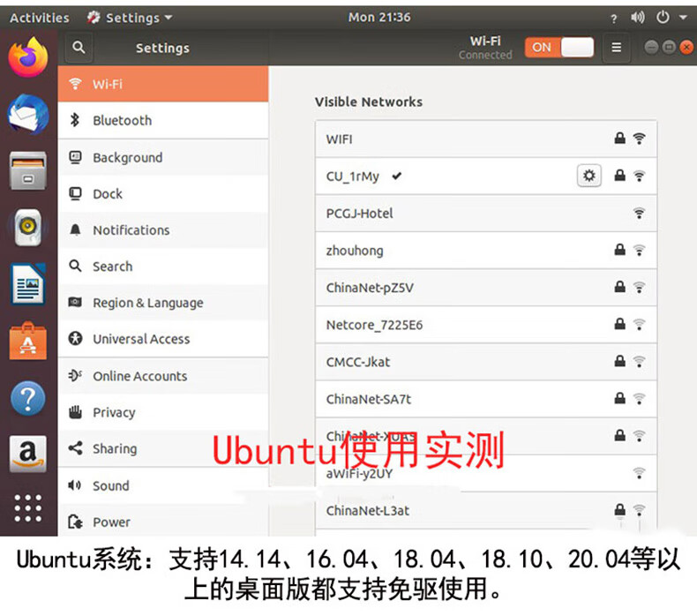
Task: Click the lock icon on WIFI row
Action: pos(619,139)
